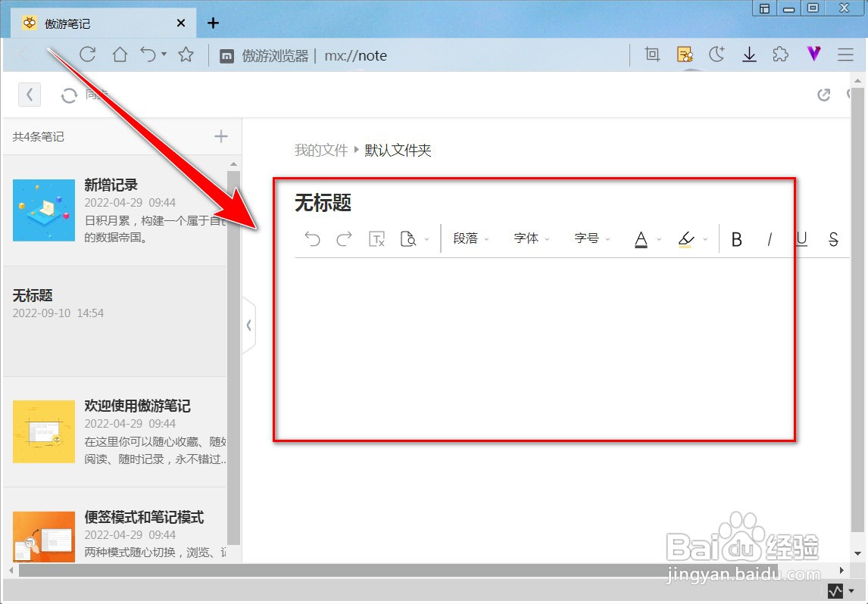Toggle underline formatting
The image size is (868, 604).
coord(801,239)
